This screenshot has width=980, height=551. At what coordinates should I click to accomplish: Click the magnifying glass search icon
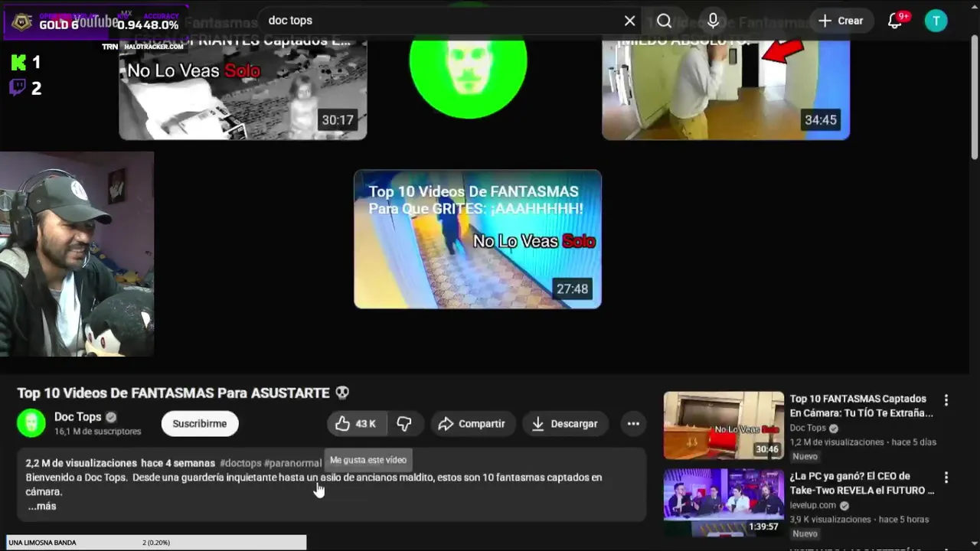[664, 21]
